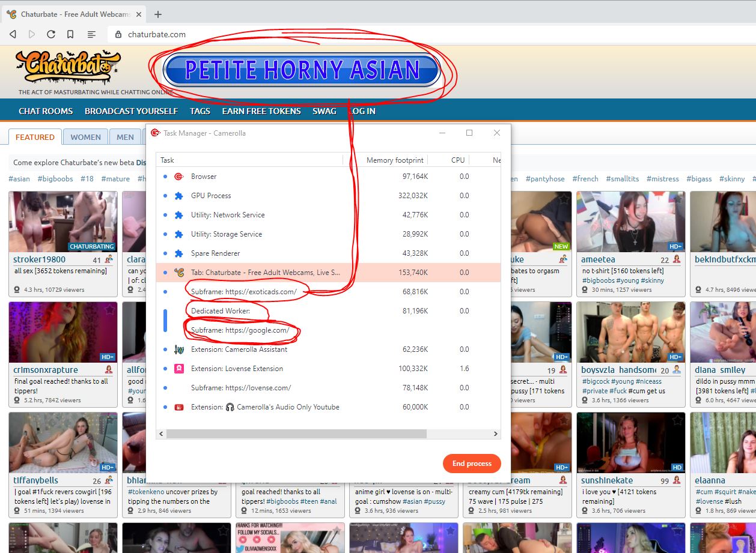The width and height of the screenshot is (756, 553).
Task: Select the Extension: Lovense Extension row
Action: [x=328, y=369]
